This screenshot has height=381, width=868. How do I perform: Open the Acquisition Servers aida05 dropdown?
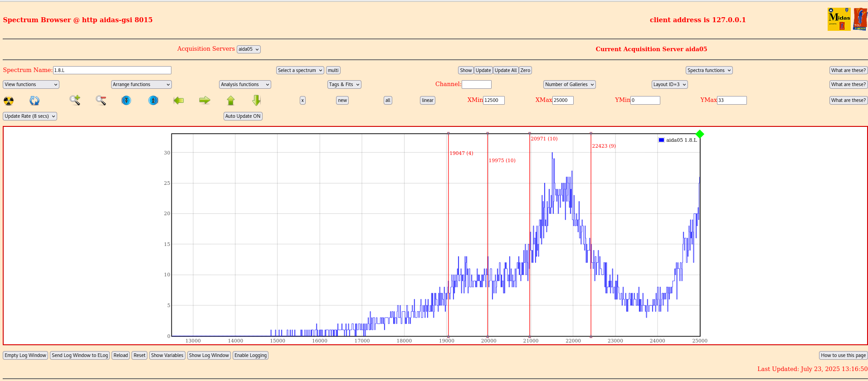249,49
